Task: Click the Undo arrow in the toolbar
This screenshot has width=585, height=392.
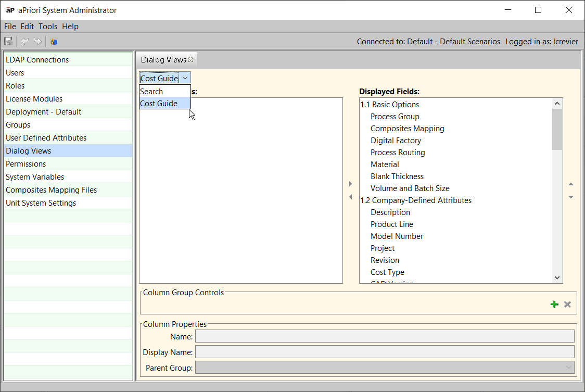Action: click(x=24, y=42)
